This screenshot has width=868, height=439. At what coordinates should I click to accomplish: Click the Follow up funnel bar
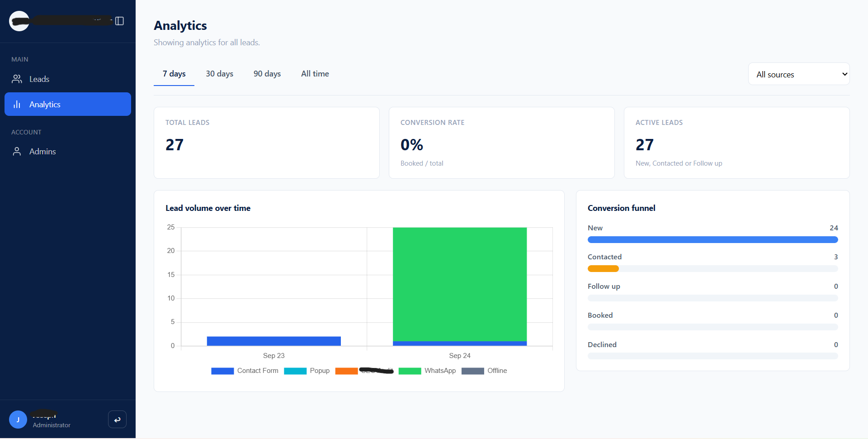(x=713, y=298)
